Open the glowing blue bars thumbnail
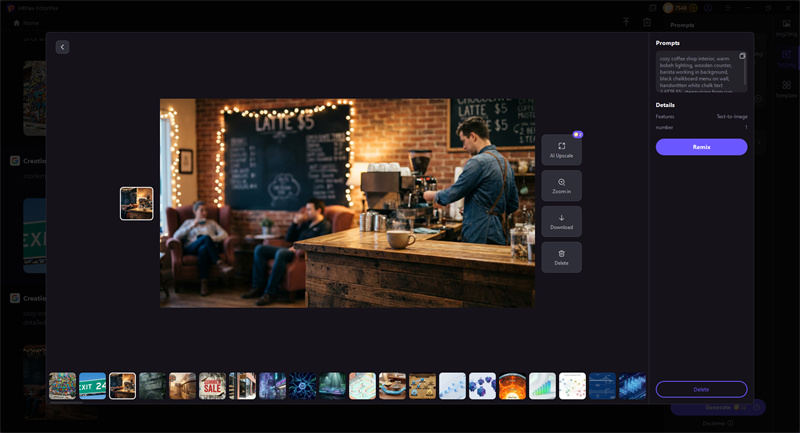This screenshot has height=433, width=800. [x=632, y=386]
